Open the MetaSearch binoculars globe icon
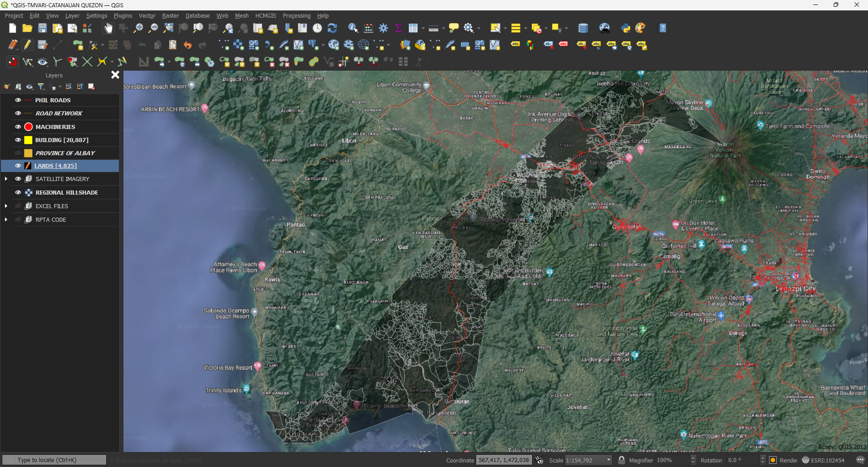Image resolution: width=868 pixels, height=467 pixels. pyautogui.click(x=605, y=28)
